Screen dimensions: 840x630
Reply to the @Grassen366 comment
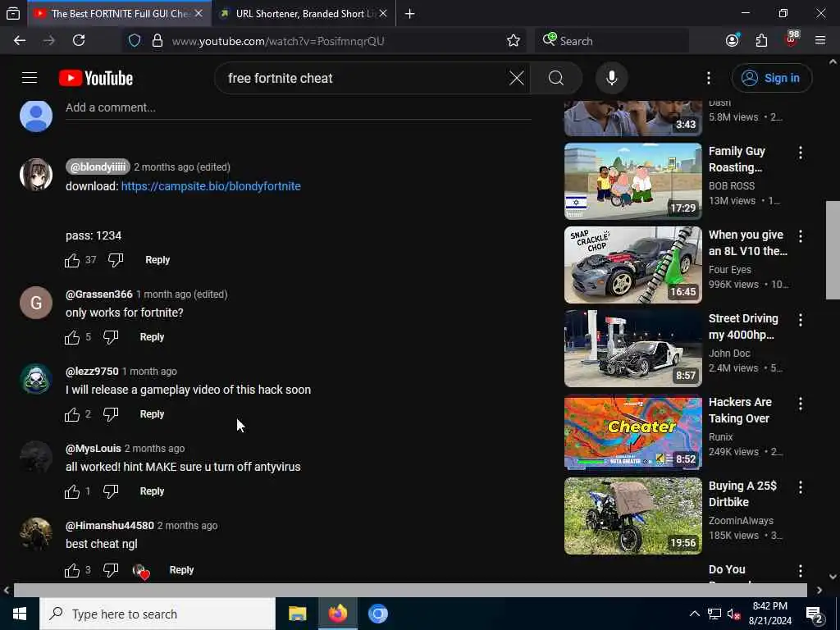(x=152, y=337)
